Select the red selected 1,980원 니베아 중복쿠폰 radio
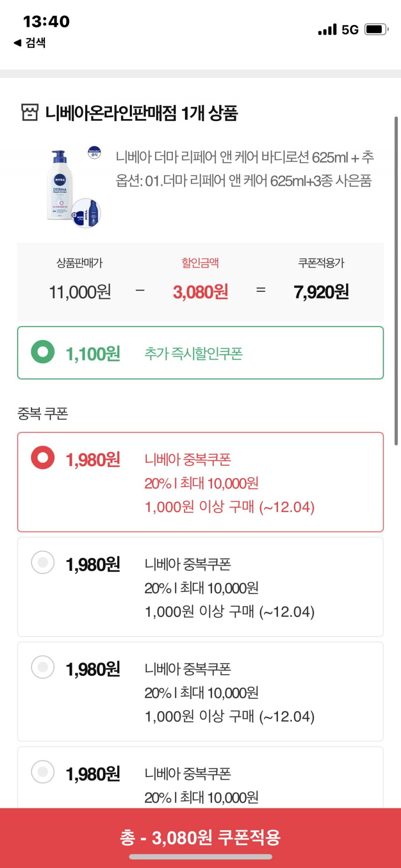The height and width of the screenshot is (868, 401). click(43, 458)
